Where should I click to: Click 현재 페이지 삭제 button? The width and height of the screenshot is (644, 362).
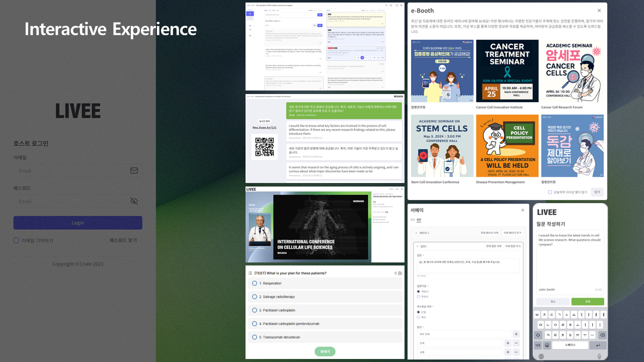[490, 233]
